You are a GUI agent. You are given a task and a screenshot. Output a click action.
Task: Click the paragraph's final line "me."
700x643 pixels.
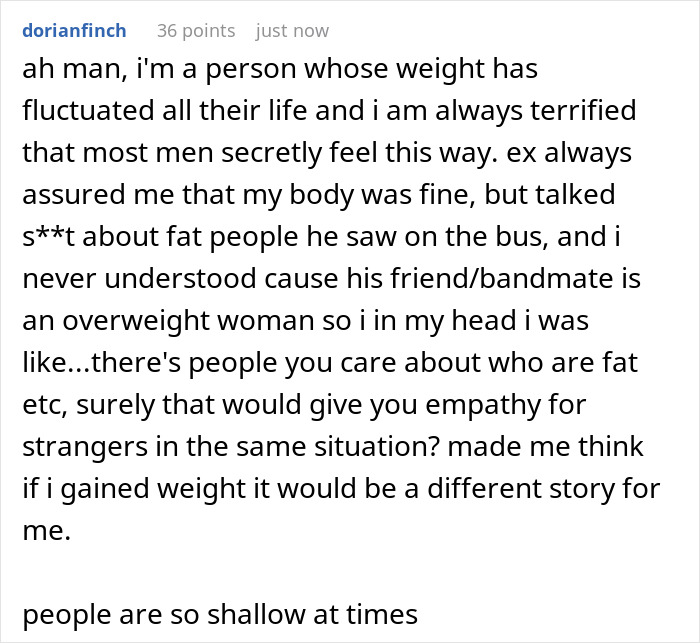coord(45,532)
